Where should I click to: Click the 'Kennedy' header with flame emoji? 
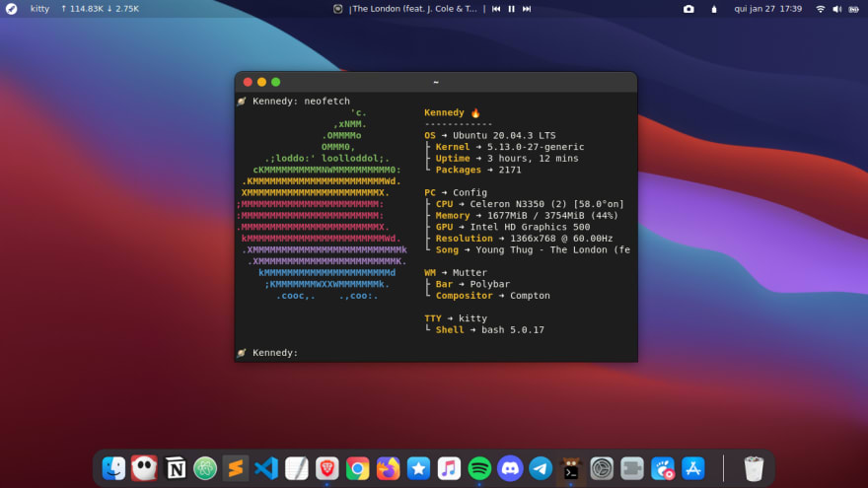(x=453, y=112)
